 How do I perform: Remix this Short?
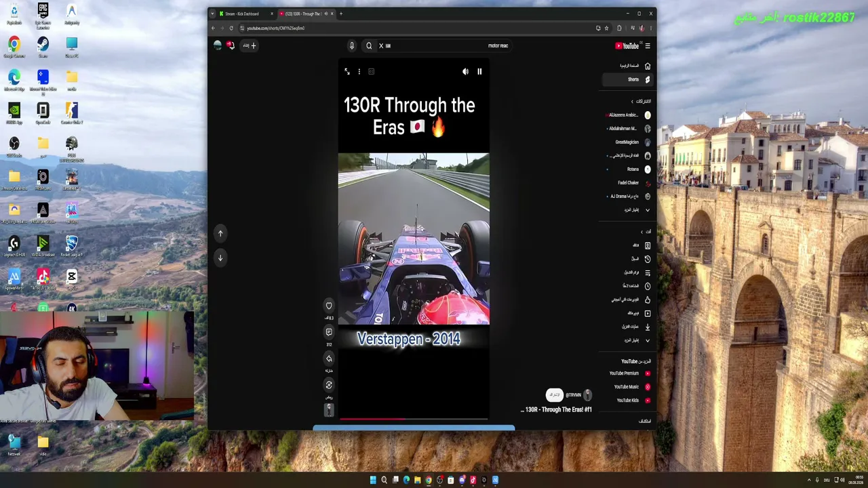tap(329, 385)
